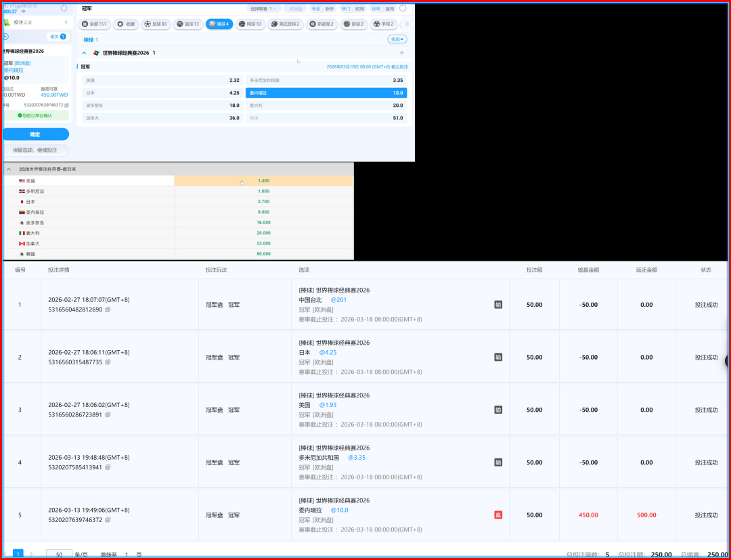Switch to 夜间 night mode
731x560 pixels.
[390, 9]
